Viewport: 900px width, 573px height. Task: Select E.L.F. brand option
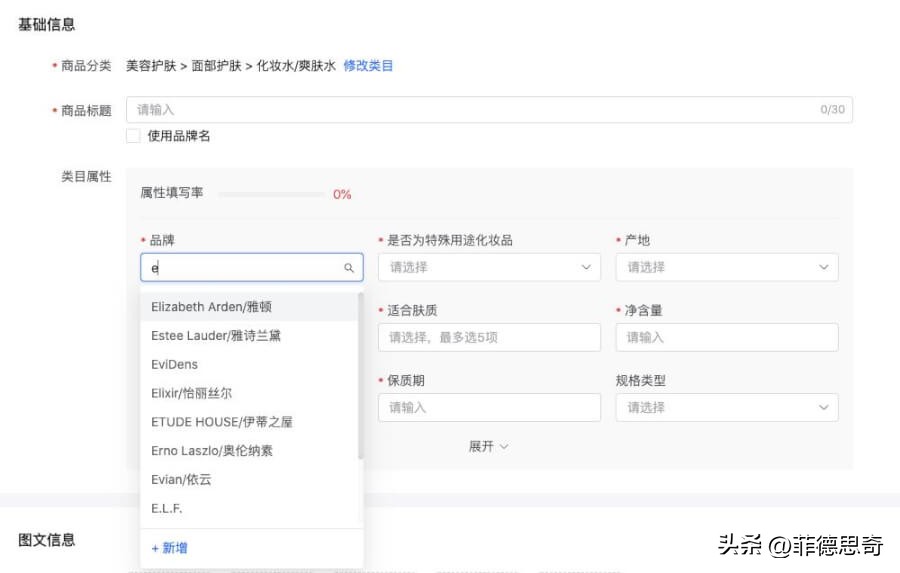click(249, 508)
